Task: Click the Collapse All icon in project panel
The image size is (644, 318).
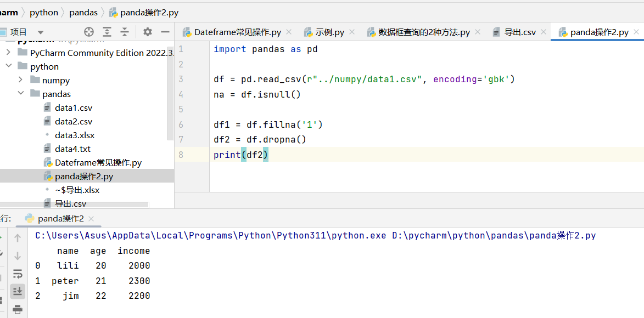Action: [125, 32]
